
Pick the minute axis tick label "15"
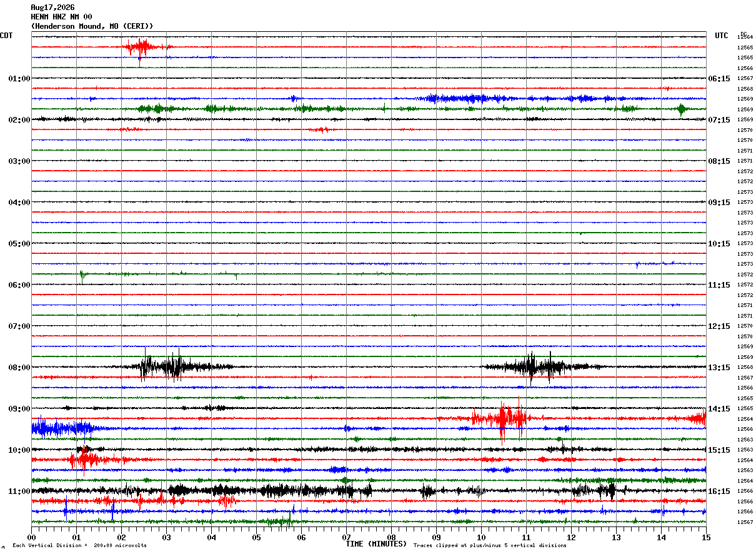(706, 537)
